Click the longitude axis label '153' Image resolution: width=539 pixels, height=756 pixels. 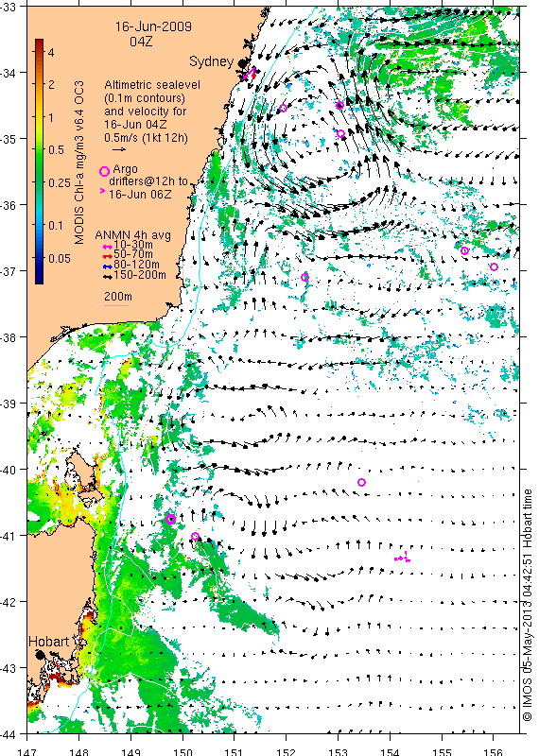338,751
